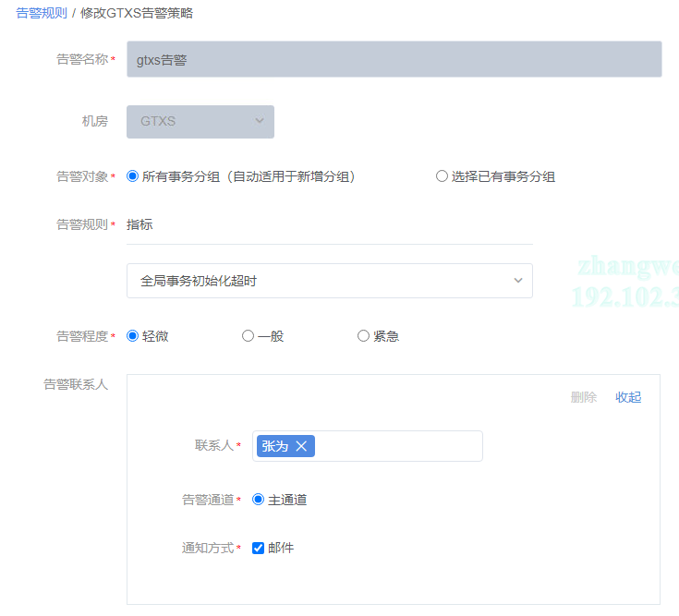Image resolution: width=679 pixels, height=616 pixels.
Task: Remove the 张为 contact tag with X
Action: point(301,446)
